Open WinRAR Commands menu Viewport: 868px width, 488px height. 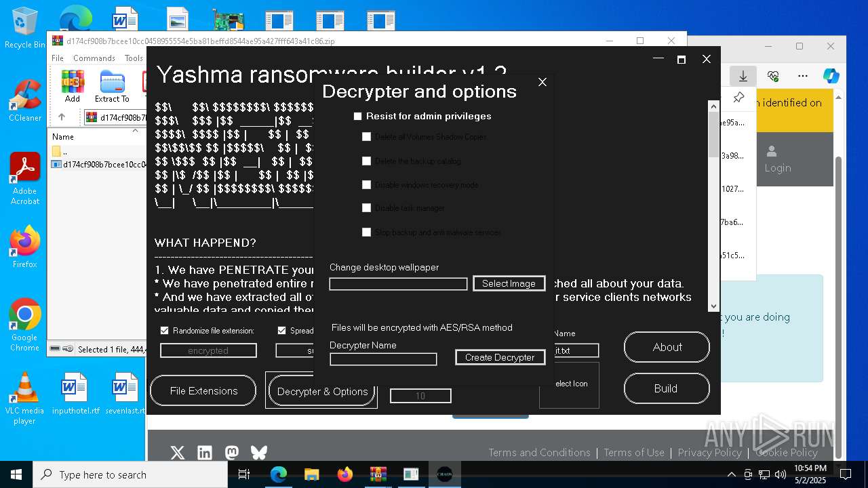(94, 58)
